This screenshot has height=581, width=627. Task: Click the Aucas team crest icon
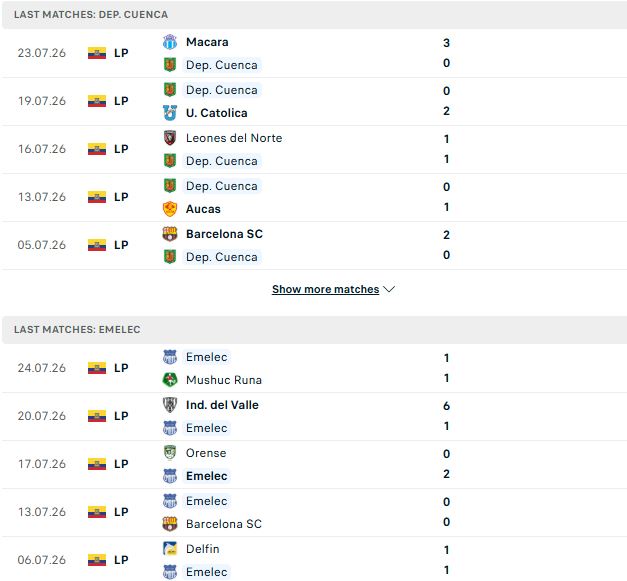170,209
